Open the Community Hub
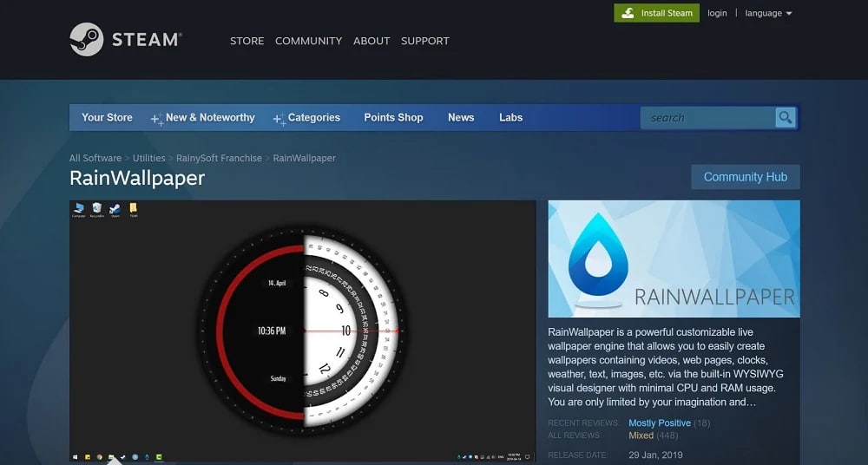The height and width of the screenshot is (465, 868). pyautogui.click(x=745, y=177)
